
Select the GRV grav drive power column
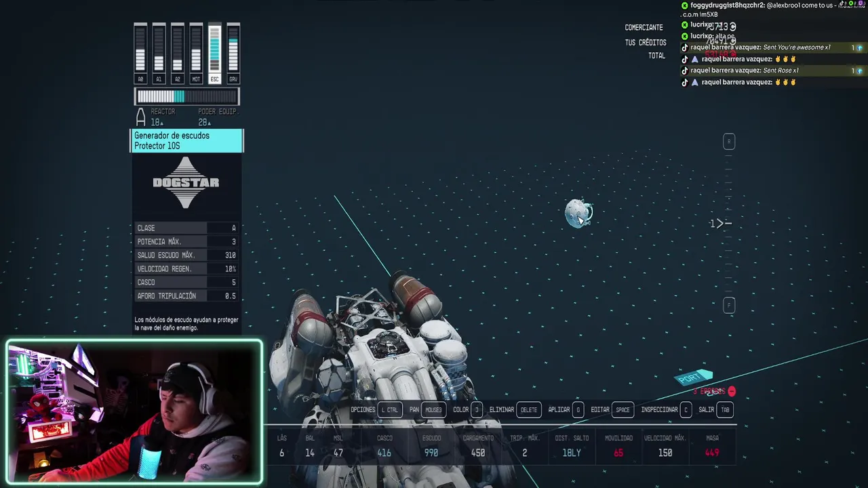click(x=233, y=53)
